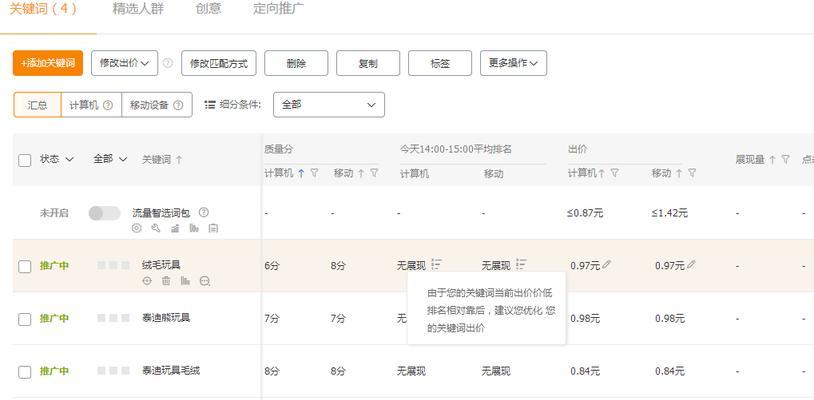
Task: Click 泰迪熊玩具 keyword name
Action: pos(166,318)
